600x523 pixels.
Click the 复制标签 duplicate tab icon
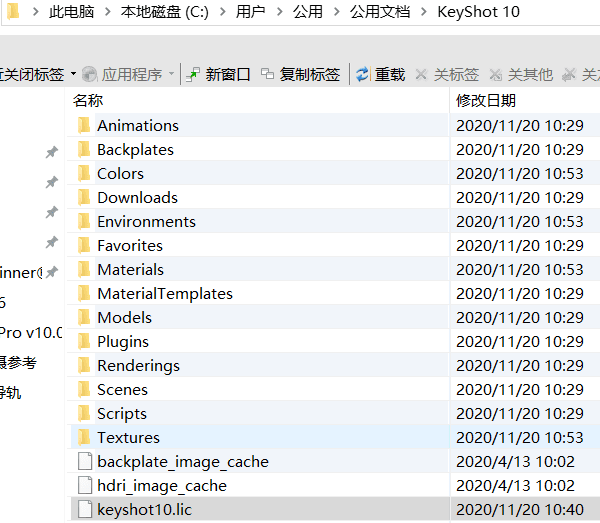pyautogui.click(x=267, y=75)
